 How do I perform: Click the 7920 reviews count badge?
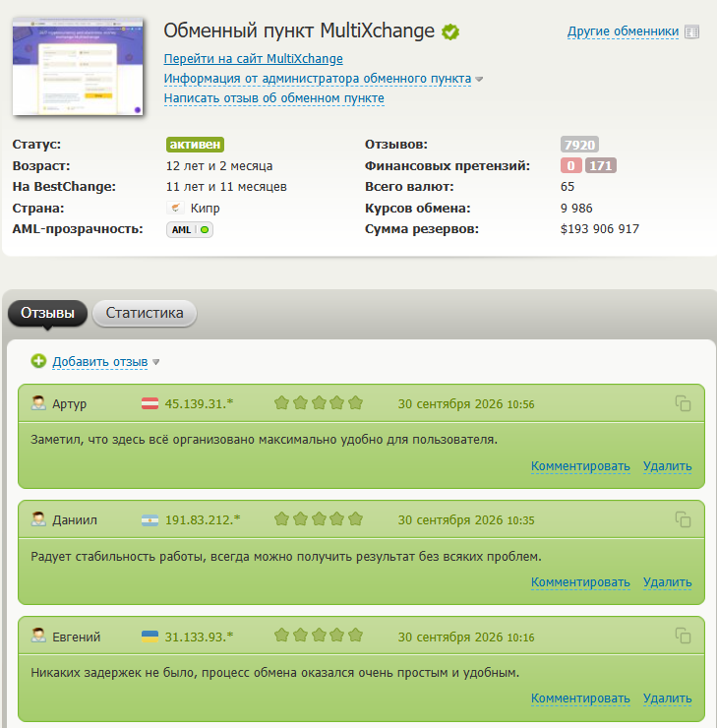point(579,145)
